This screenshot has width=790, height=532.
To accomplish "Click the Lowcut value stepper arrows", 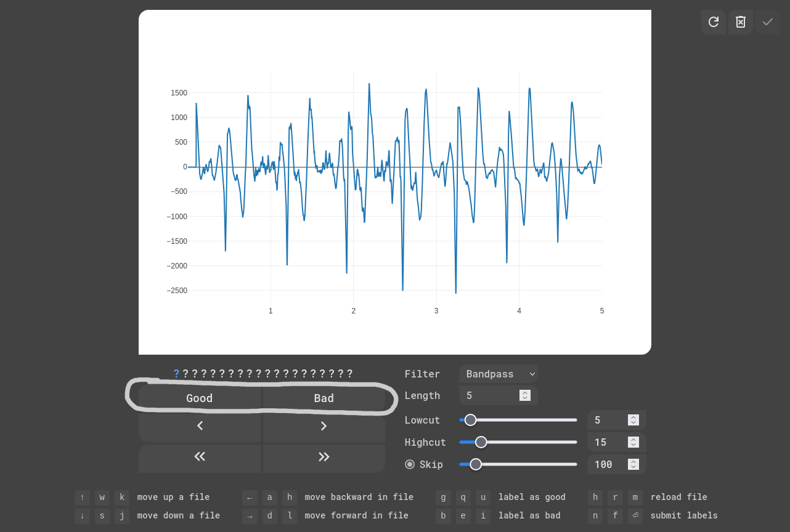I will 633,420.
